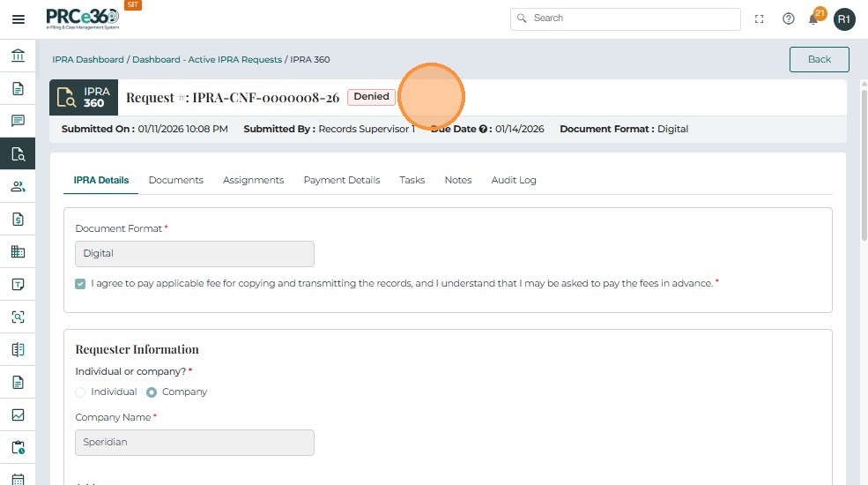Image resolution: width=868 pixels, height=485 pixels.
Task: Open the office building sidebar icon
Action: click(18, 252)
